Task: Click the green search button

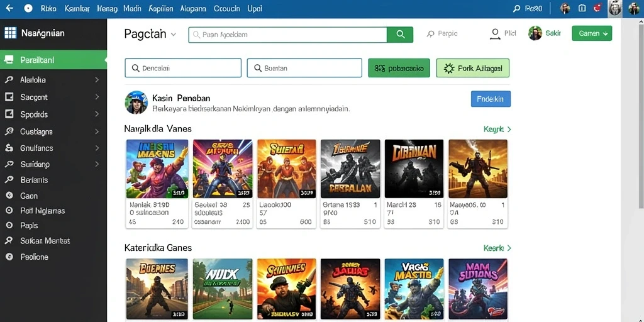Action: pyautogui.click(x=400, y=35)
